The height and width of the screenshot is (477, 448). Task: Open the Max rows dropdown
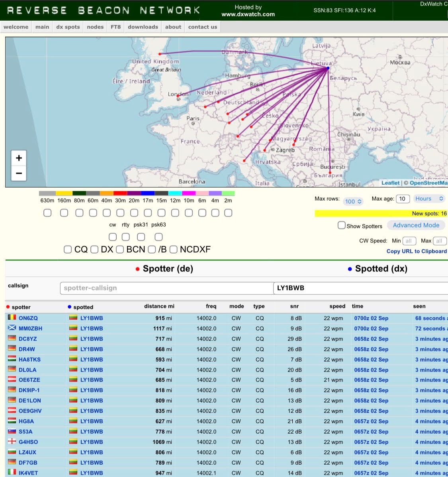tap(353, 201)
